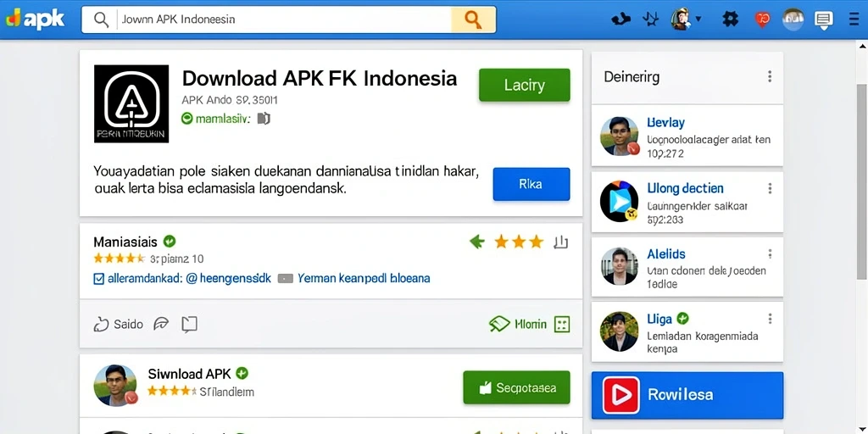The height and width of the screenshot is (434, 868).
Task: Open options menu for Alelids
Action: coord(770,254)
